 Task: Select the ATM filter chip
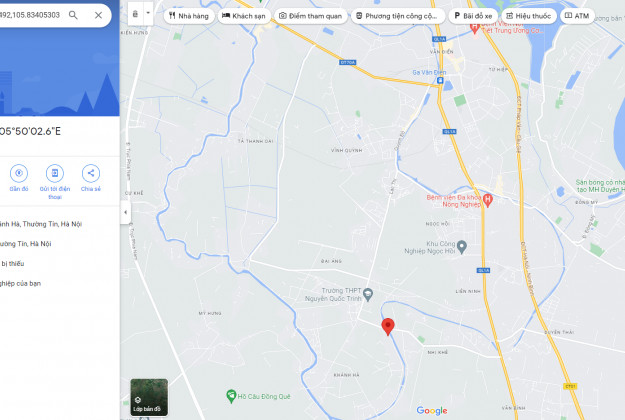577,16
